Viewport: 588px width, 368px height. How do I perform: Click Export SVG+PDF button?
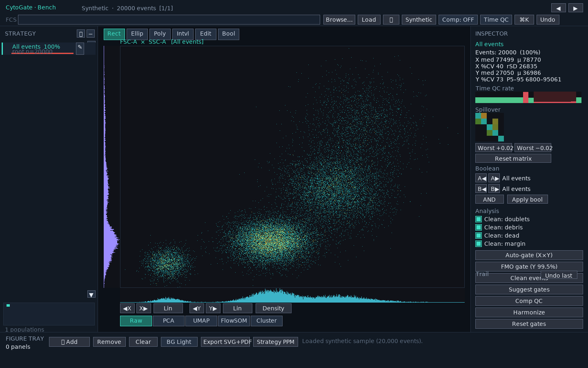(225, 342)
